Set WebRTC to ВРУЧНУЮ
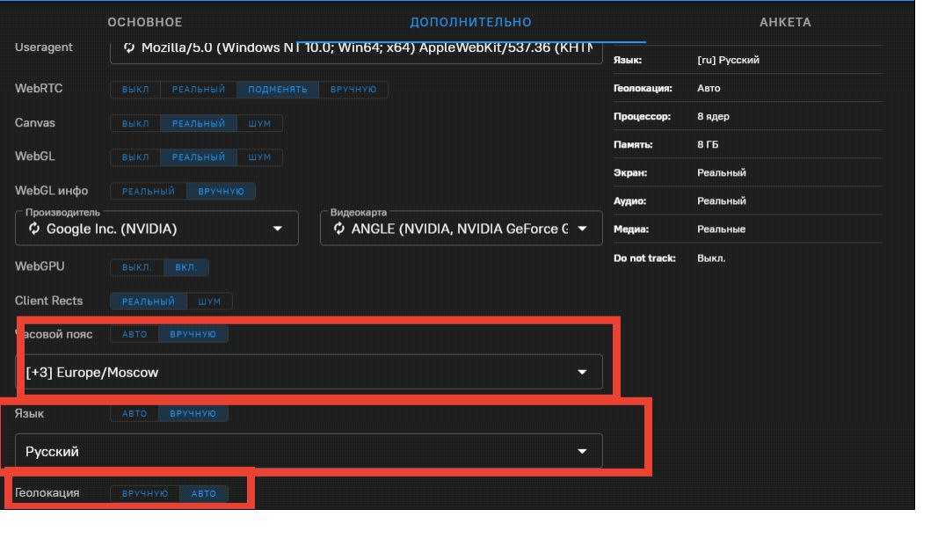This screenshot has height=560, width=938. pos(353,89)
